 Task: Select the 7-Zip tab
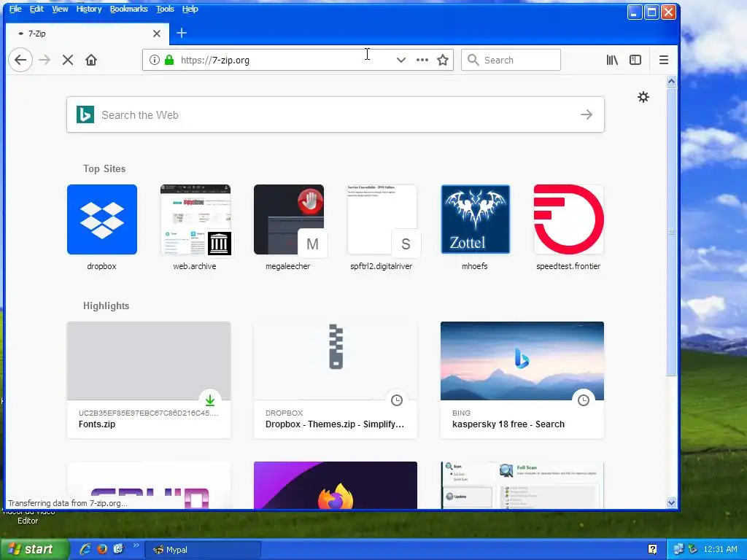pyautogui.click(x=87, y=34)
